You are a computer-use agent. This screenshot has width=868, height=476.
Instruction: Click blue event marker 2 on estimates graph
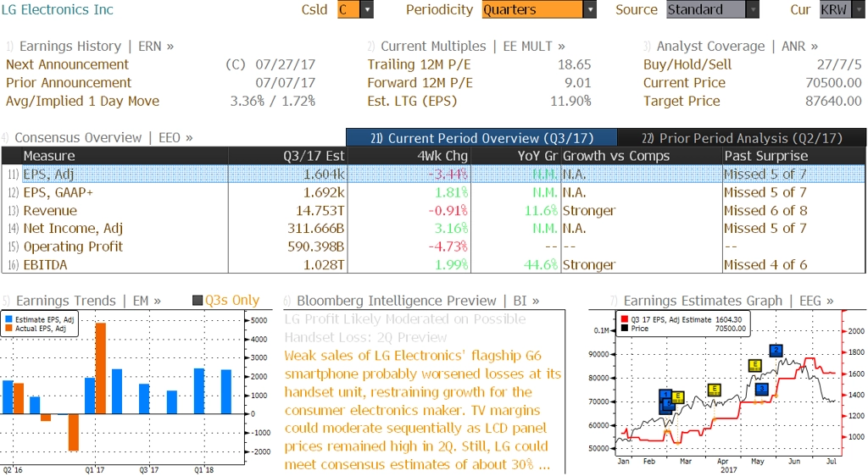coord(776,350)
